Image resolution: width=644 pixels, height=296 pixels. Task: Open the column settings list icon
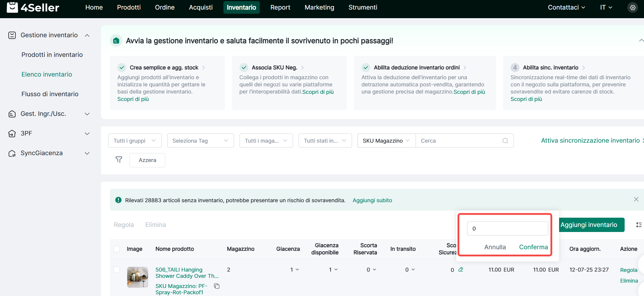pyautogui.click(x=639, y=225)
